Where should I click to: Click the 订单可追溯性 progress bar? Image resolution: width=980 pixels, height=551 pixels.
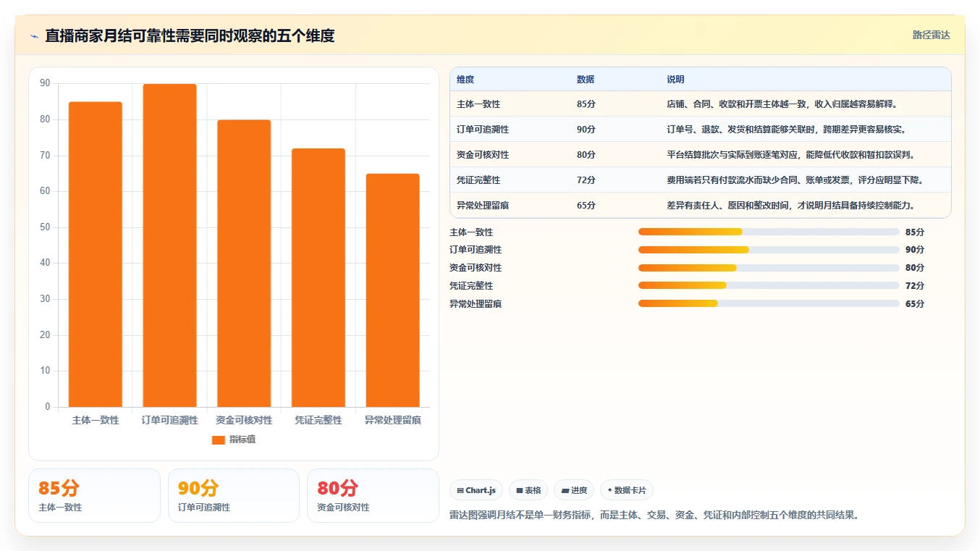[x=769, y=250]
